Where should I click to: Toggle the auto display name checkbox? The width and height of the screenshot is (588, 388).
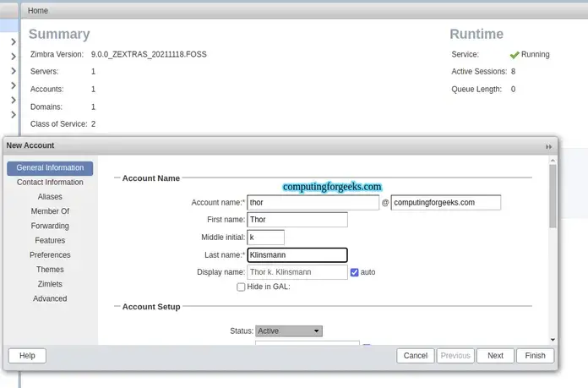pyautogui.click(x=354, y=272)
